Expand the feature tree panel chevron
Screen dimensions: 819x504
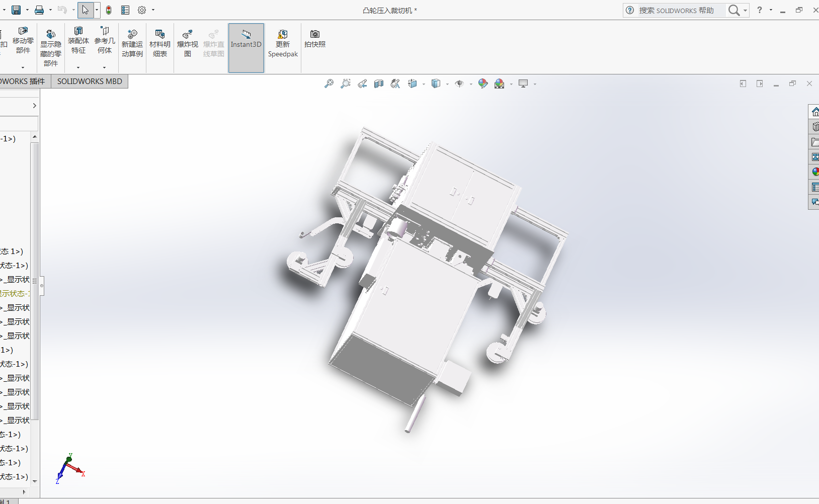34,106
